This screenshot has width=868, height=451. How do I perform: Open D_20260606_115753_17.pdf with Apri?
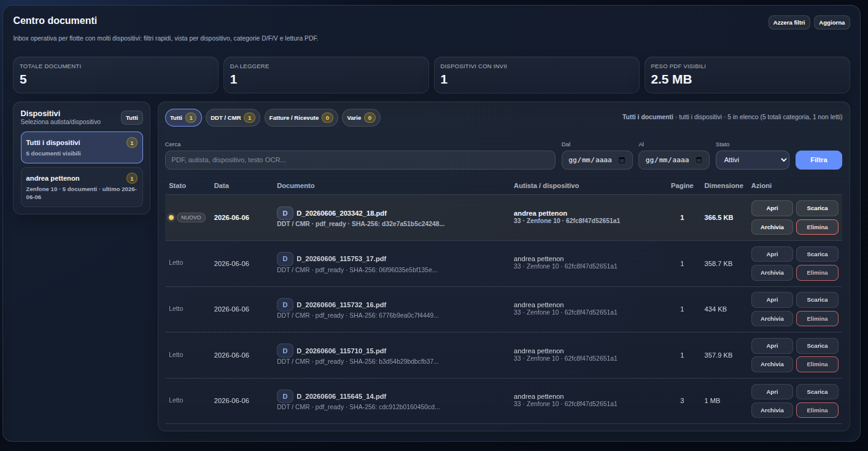(772, 254)
